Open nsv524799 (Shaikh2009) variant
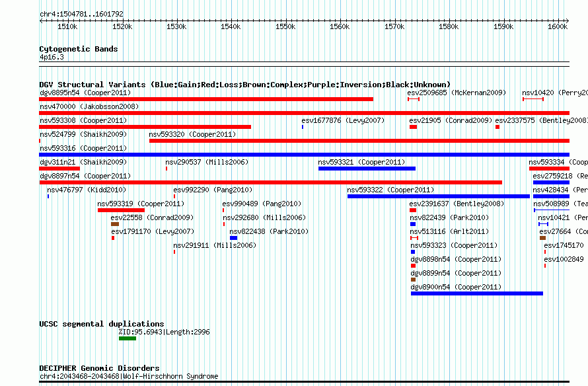 83,134
